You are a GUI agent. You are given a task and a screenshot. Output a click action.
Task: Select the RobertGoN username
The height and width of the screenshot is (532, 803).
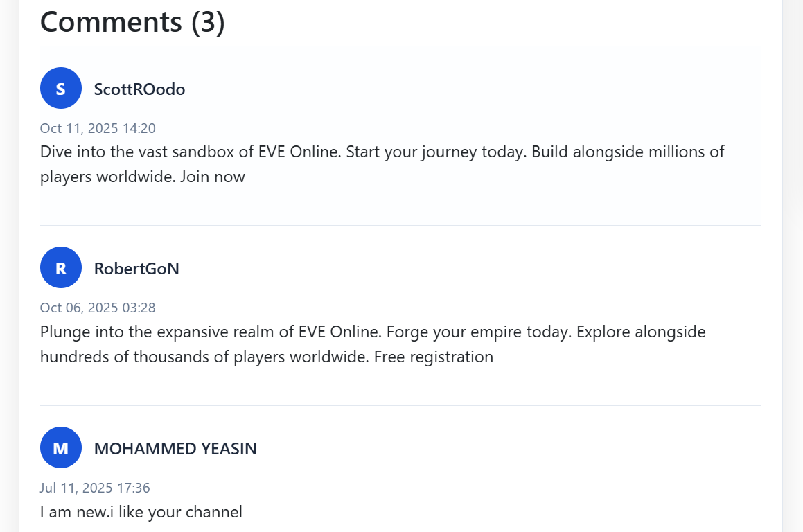pos(136,269)
